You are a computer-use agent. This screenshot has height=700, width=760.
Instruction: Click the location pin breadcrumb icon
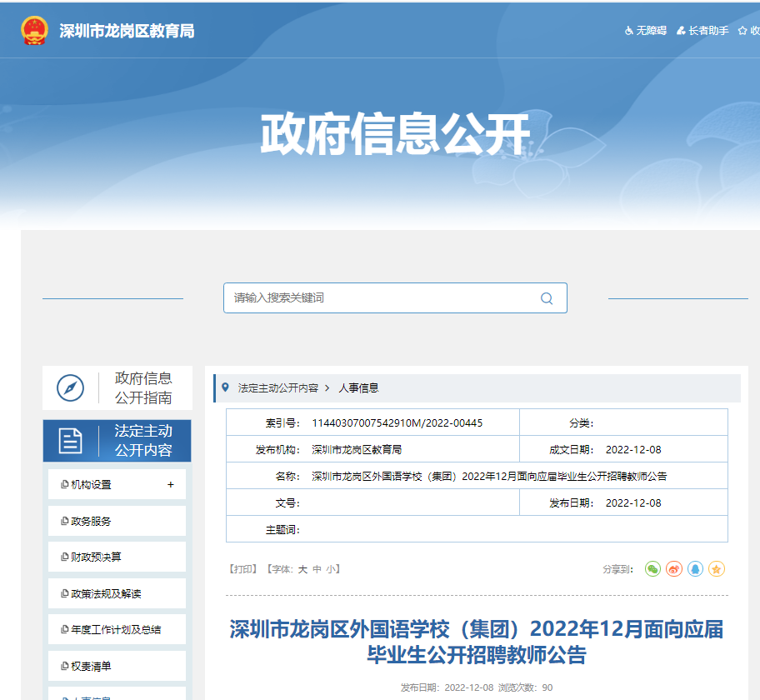coord(225,387)
